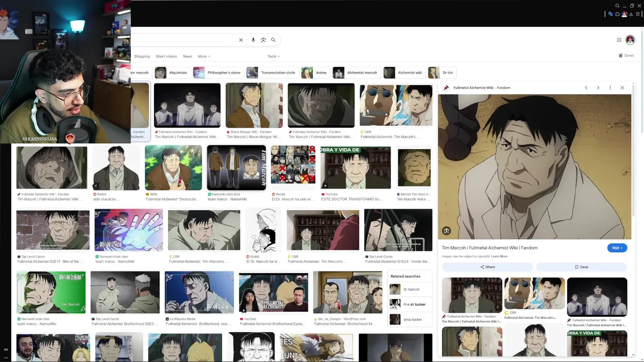Image resolution: width=644 pixels, height=362 pixels.
Task: Open browser downloads icon
Action: tap(631, 14)
